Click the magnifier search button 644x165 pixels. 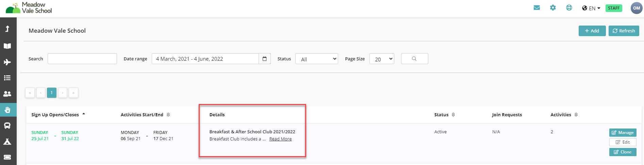coord(414,59)
